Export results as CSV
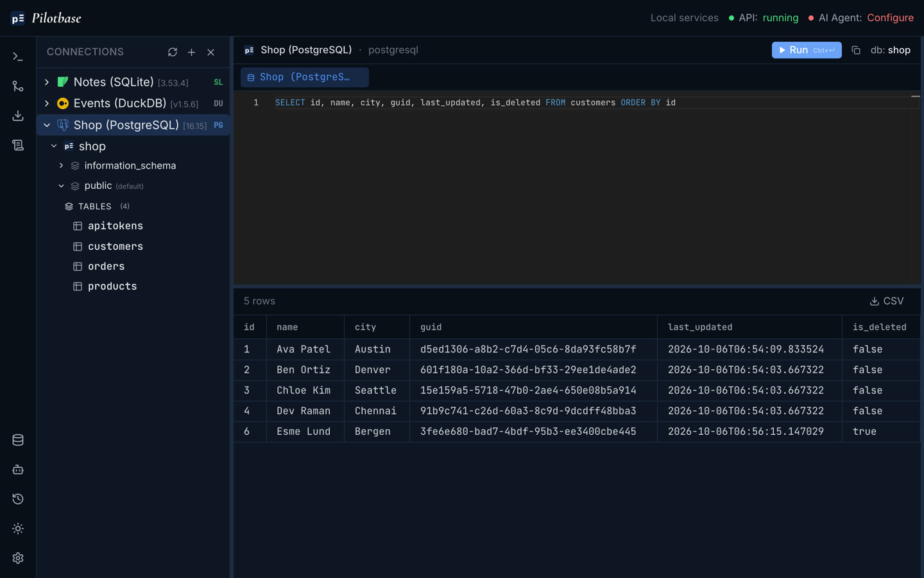Image resolution: width=924 pixels, height=578 pixels. [887, 301]
